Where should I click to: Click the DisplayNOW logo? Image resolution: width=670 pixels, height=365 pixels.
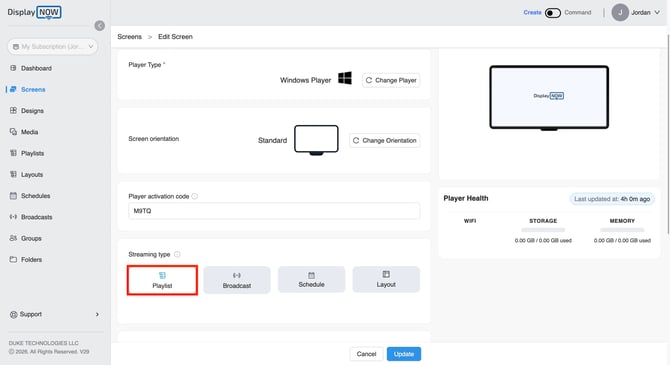pos(34,12)
